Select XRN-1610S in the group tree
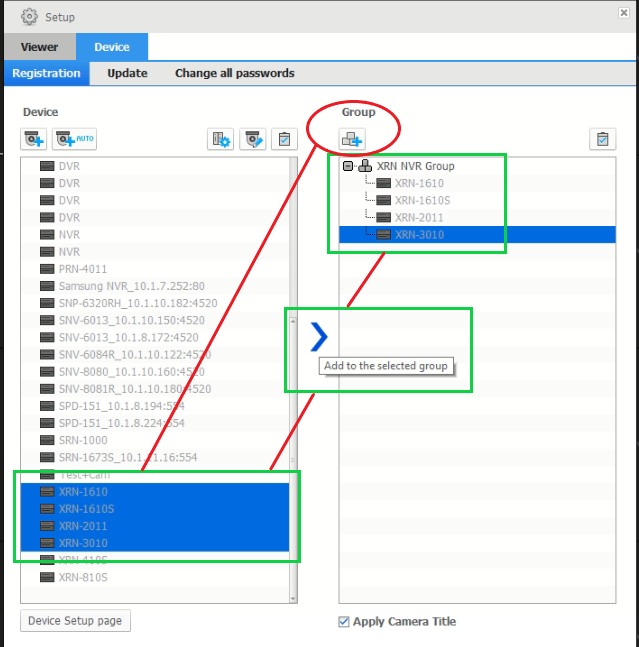Image resolution: width=639 pixels, height=647 pixels. 422,200
